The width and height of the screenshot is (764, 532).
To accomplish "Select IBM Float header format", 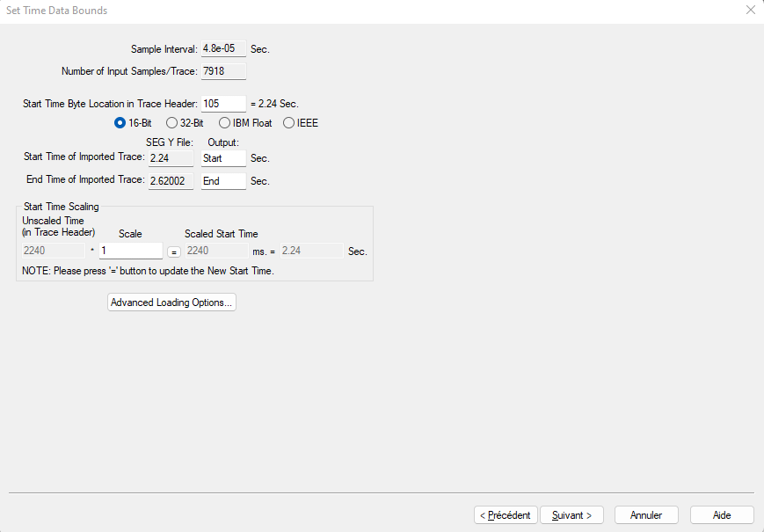I will pyautogui.click(x=224, y=123).
